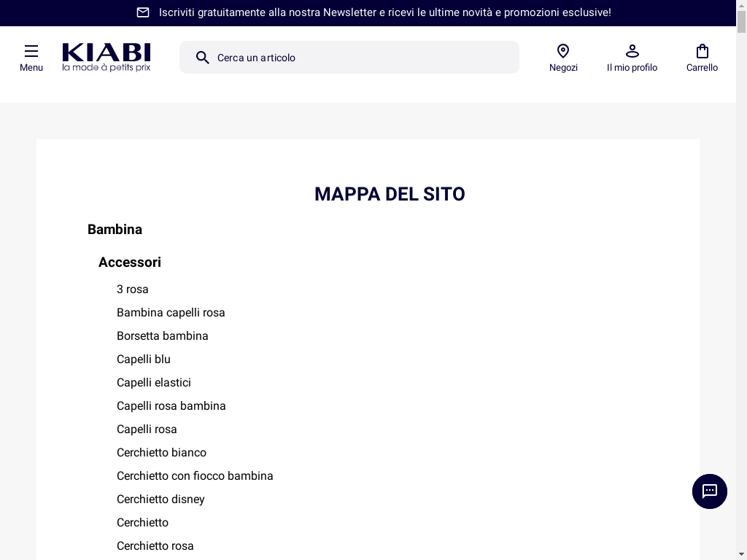Click the search magnifier icon

[203, 58]
